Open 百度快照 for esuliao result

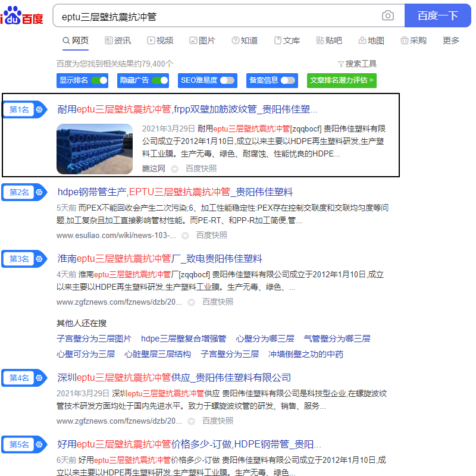(212, 236)
